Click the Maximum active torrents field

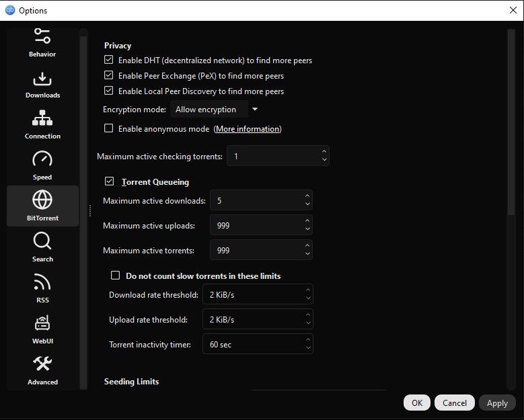click(261, 250)
